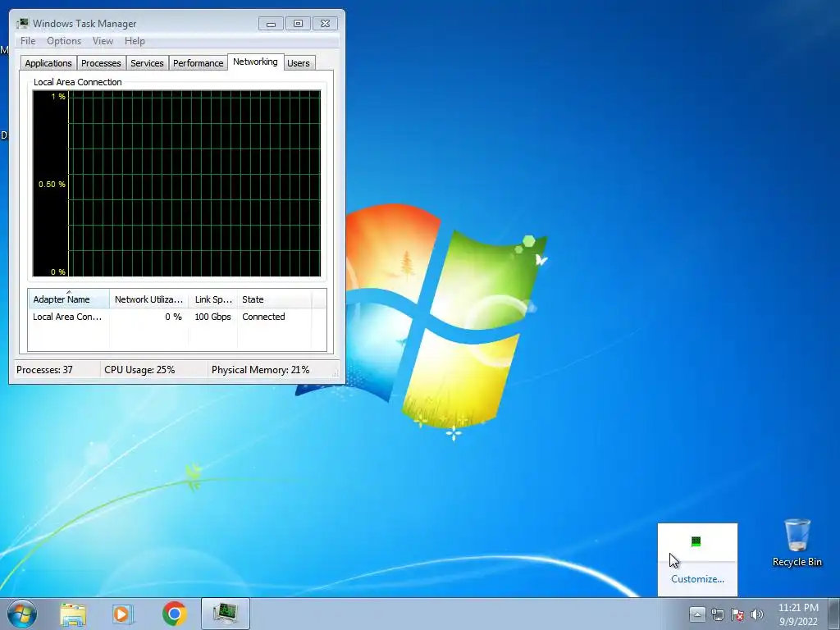
Task: Click the Connected state cell
Action: 263,317
